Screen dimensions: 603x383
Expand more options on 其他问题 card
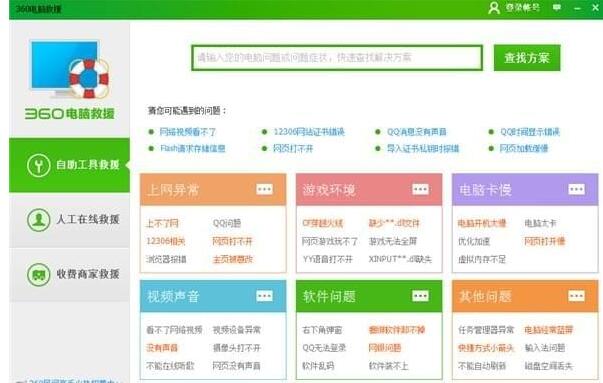point(576,296)
